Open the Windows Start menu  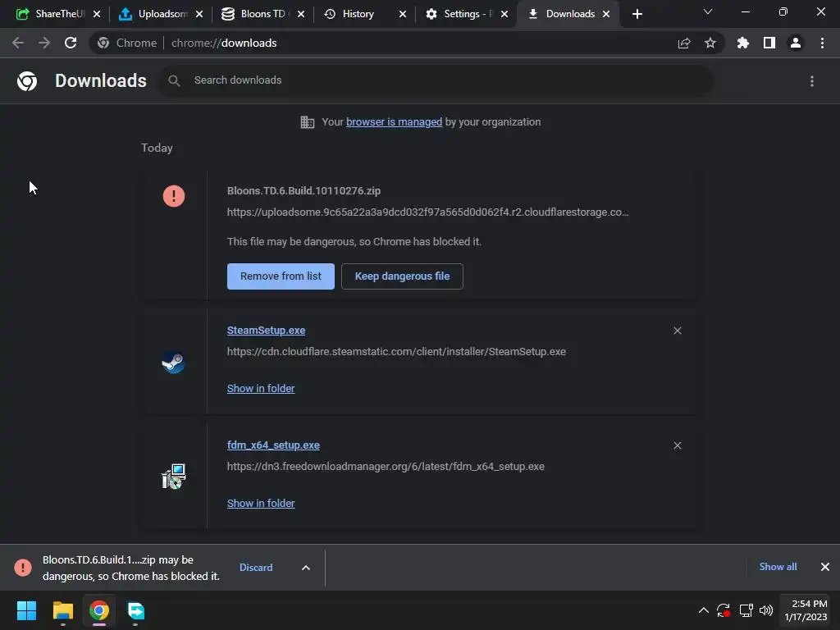[x=26, y=610]
